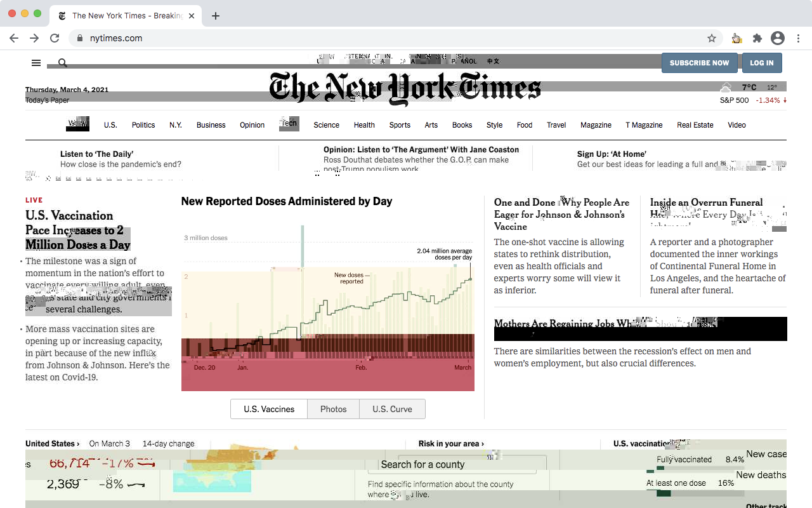This screenshot has width=812, height=508.
Task: Click the Fully vaccinated 8.4% statistic
Action: [700, 459]
